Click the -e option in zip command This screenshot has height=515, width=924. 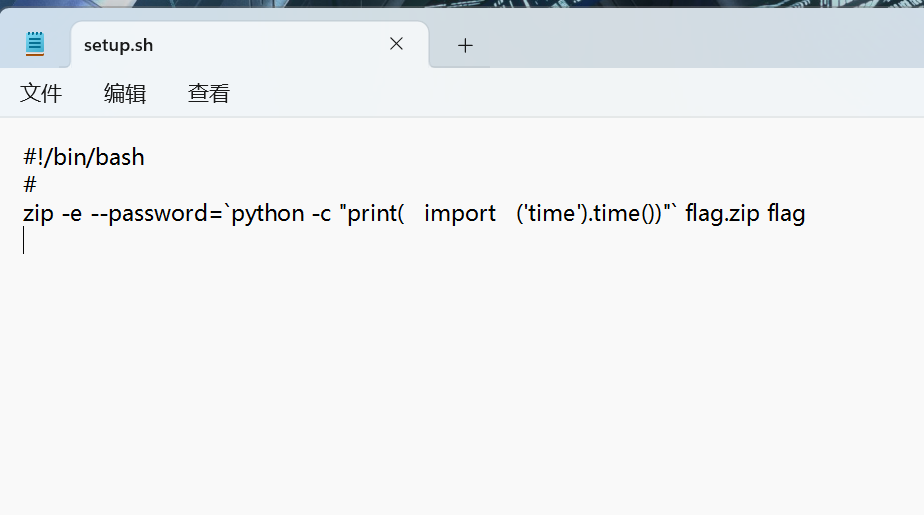pos(72,214)
